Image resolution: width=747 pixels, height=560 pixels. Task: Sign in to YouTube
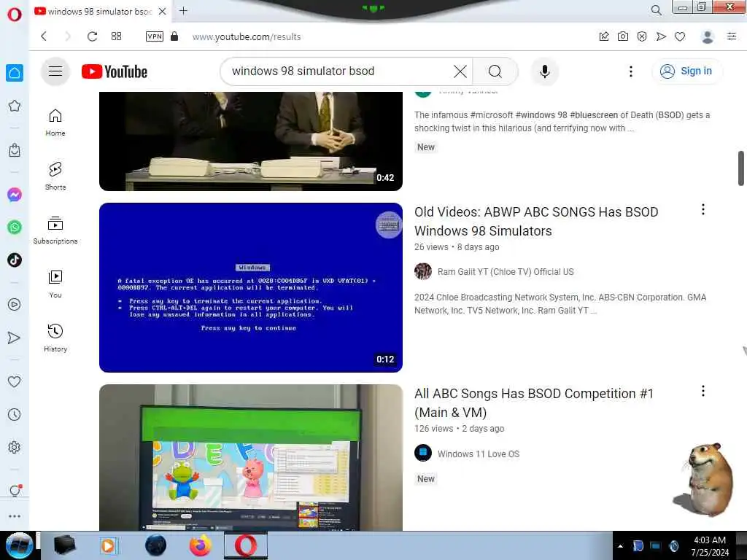click(686, 71)
